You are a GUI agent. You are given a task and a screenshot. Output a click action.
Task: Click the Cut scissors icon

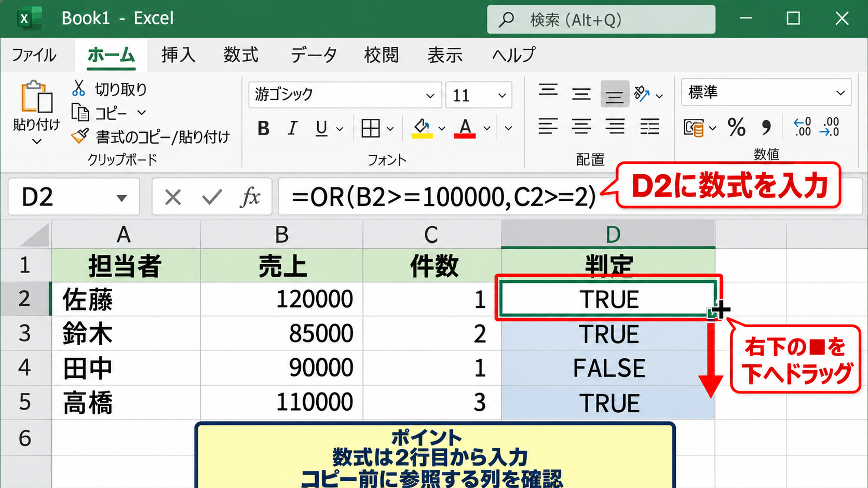(x=78, y=88)
